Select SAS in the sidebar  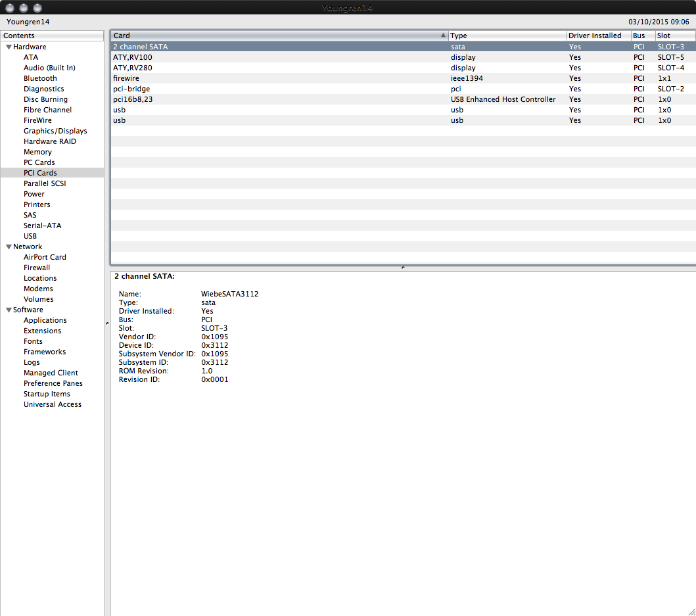(30, 216)
